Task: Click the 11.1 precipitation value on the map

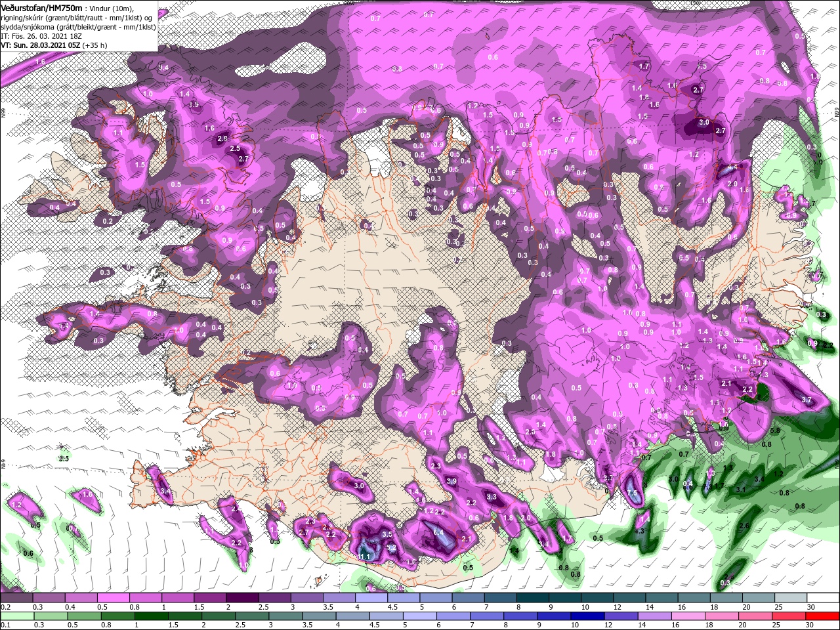Action: pyautogui.click(x=365, y=556)
